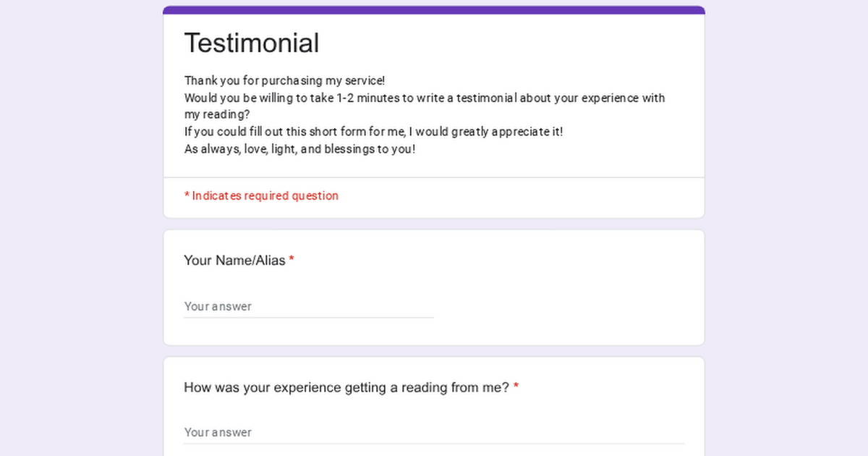Click the Testimonial form title

252,43
